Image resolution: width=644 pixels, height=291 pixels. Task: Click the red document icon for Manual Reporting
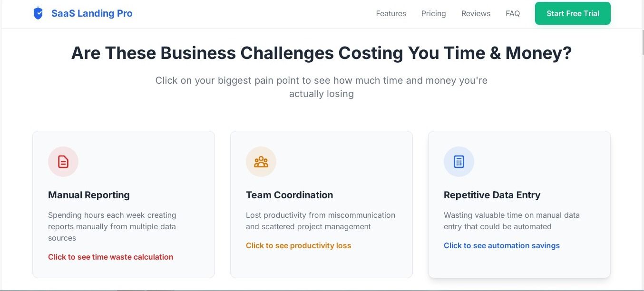click(63, 162)
